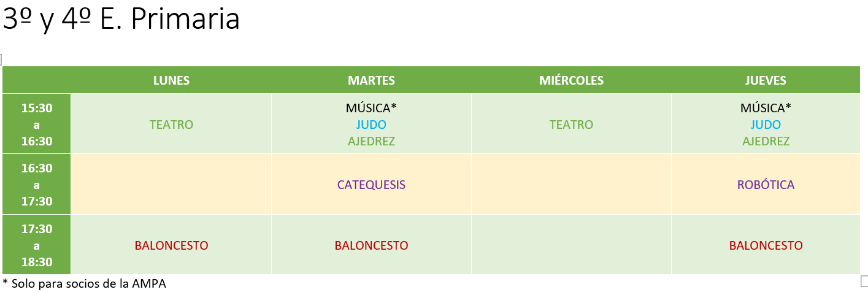Click AJEDREZ in the Jueves column
This screenshot has height=292, width=868.
pyautogui.click(x=766, y=141)
